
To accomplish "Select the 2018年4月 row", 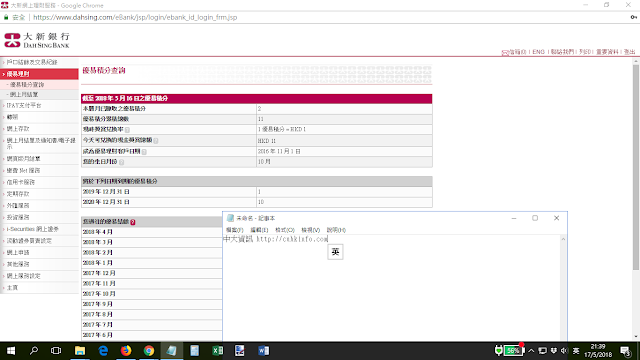I will click(x=151, y=232).
